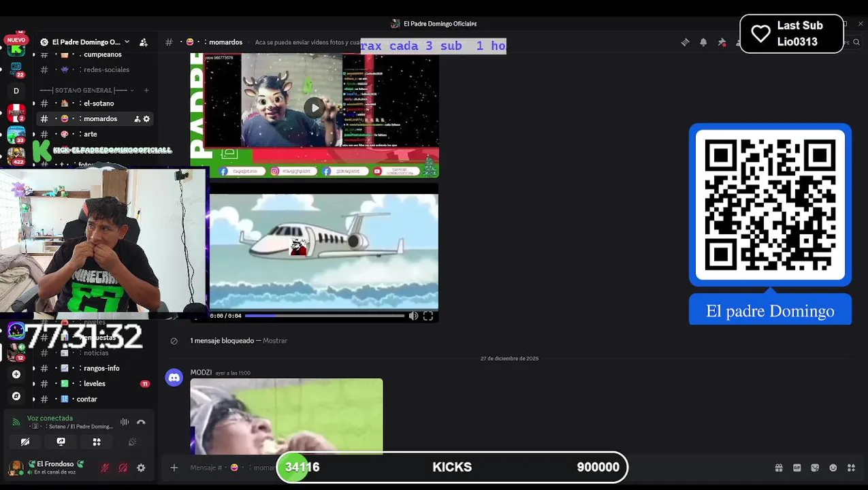Open emoji picker in message bar
Viewport: 868px width, 490px height.
pos(833,468)
